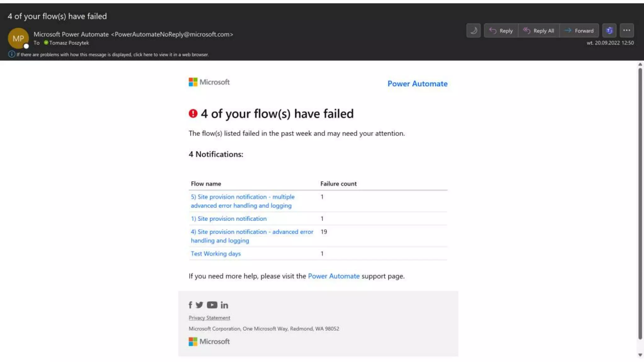Share the email to Microsoft Teams
Viewport: 644px width, 362px height.
click(609, 30)
